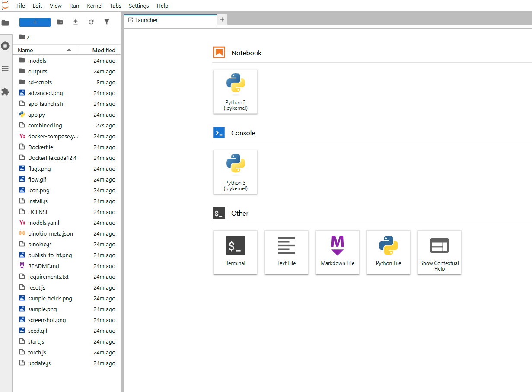Open the View menu
The image size is (532, 392).
(56, 6)
